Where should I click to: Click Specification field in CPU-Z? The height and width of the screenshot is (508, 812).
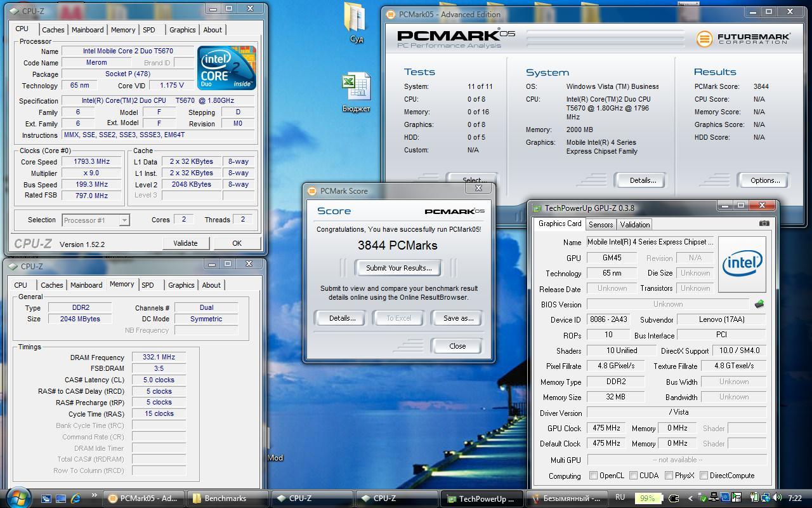[158, 101]
